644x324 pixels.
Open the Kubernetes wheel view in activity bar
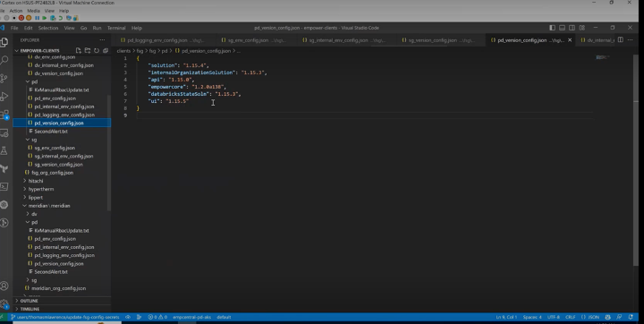4,204
